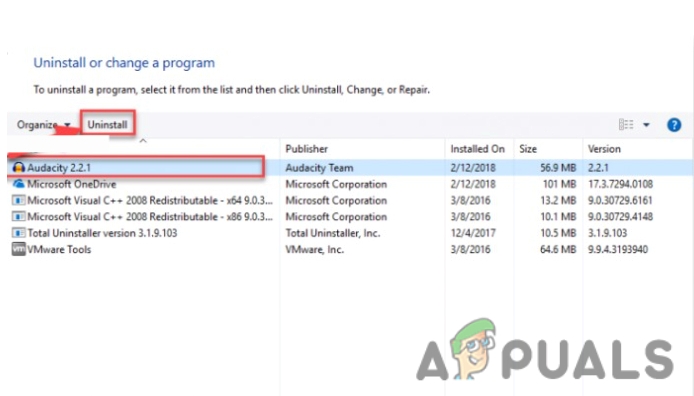Open the help question mark icon

click(674, 125)
